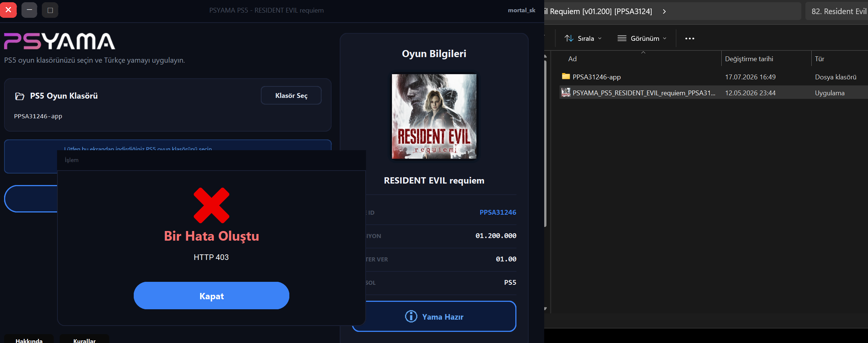The width and height of the screenshot is (868, 343).
Task: Click the master version value 01.00
Action: [506, 259]
